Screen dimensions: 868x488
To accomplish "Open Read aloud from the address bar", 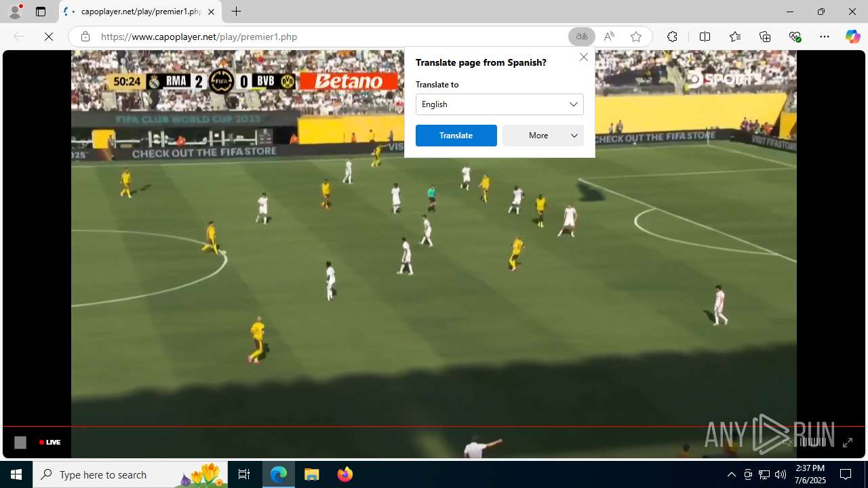I will (x=609, y=37).
